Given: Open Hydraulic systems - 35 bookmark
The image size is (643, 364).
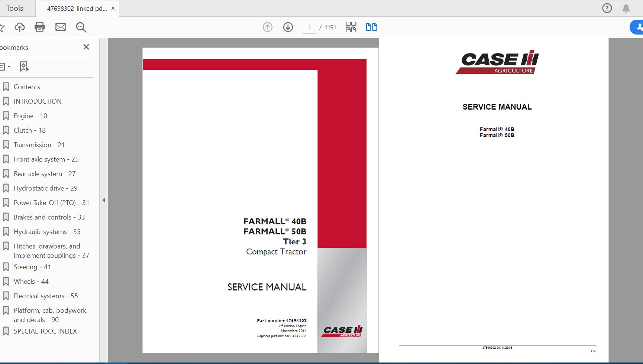Looking at the screenshot, I should tap(47, 231).
